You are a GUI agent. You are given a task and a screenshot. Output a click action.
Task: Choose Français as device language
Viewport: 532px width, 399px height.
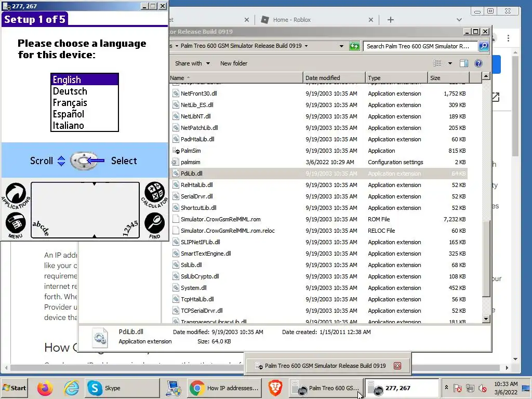pyautogui.click(x=85, y=103)
